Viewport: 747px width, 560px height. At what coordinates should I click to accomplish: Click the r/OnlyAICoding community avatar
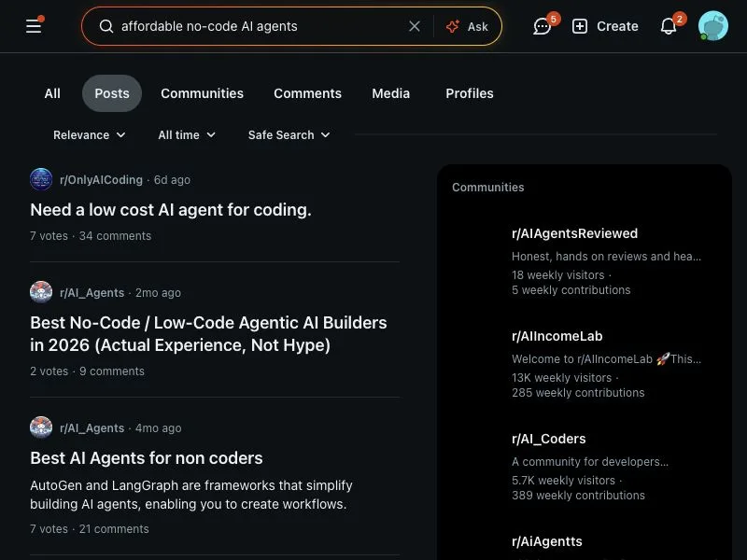41,179
